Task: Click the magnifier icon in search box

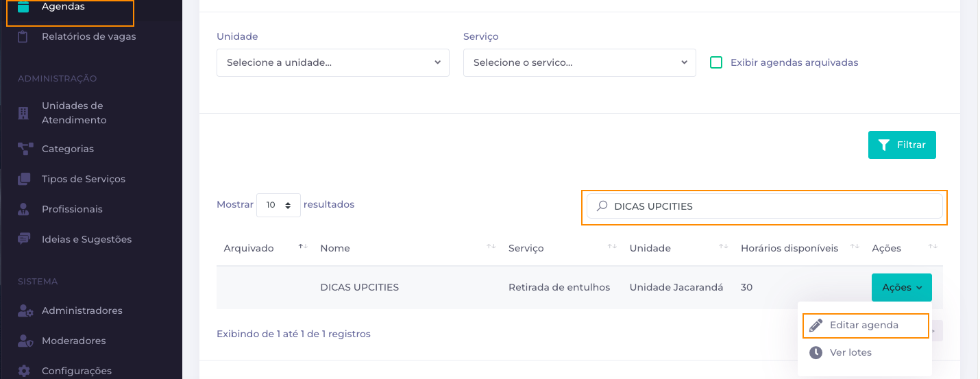Action: (x=602, y=206)
